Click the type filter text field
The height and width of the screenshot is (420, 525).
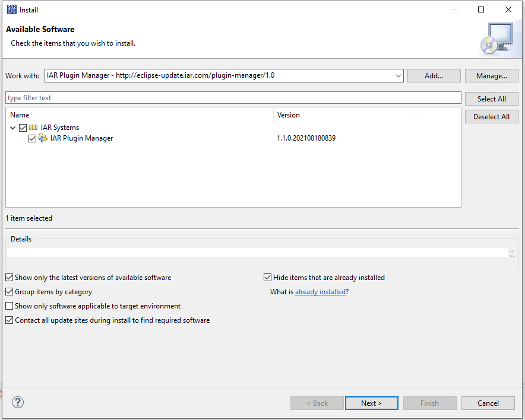233,98
